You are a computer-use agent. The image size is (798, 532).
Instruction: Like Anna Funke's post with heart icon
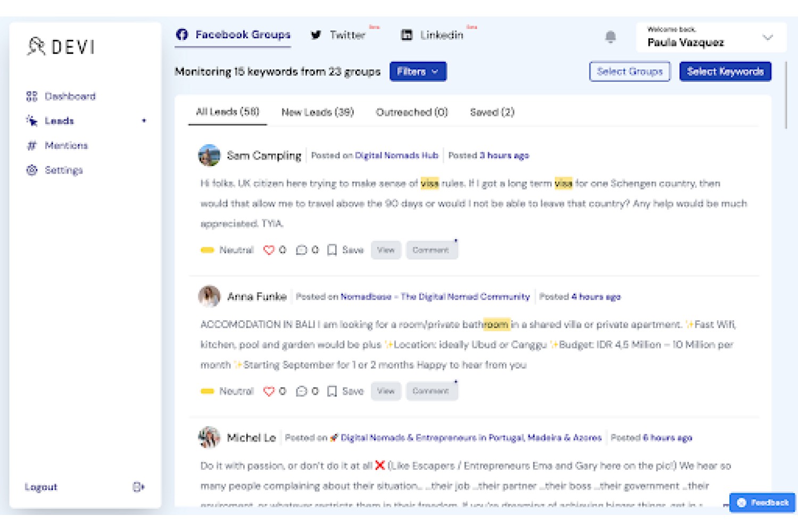269,391
